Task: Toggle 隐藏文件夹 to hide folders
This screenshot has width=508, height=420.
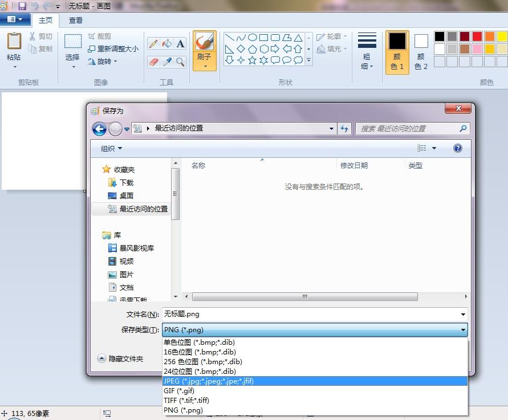Action: (120, 358)
